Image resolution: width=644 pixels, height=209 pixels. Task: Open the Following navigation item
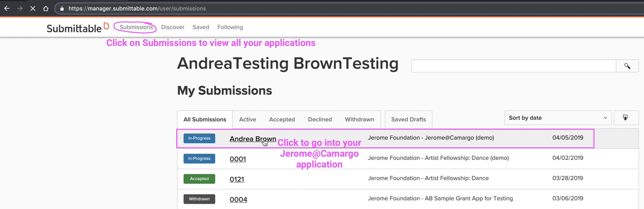(230, 27)
